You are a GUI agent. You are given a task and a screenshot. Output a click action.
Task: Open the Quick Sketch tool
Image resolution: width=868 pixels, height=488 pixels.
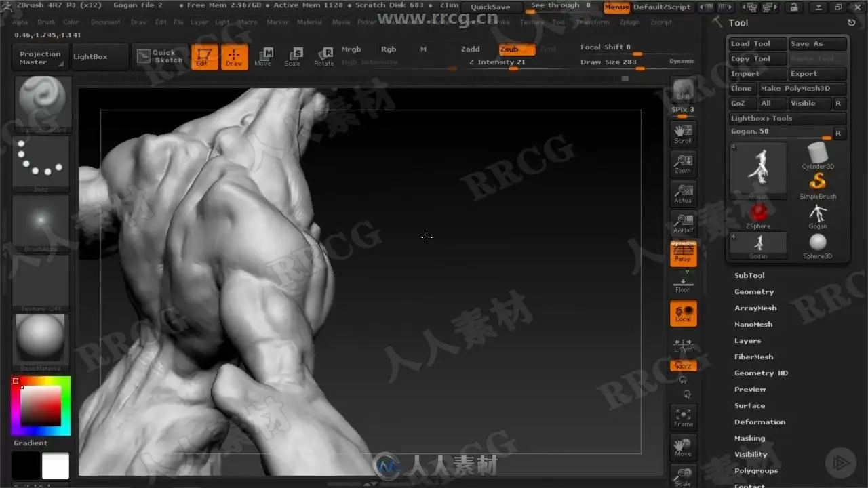(x=160, y=56)
